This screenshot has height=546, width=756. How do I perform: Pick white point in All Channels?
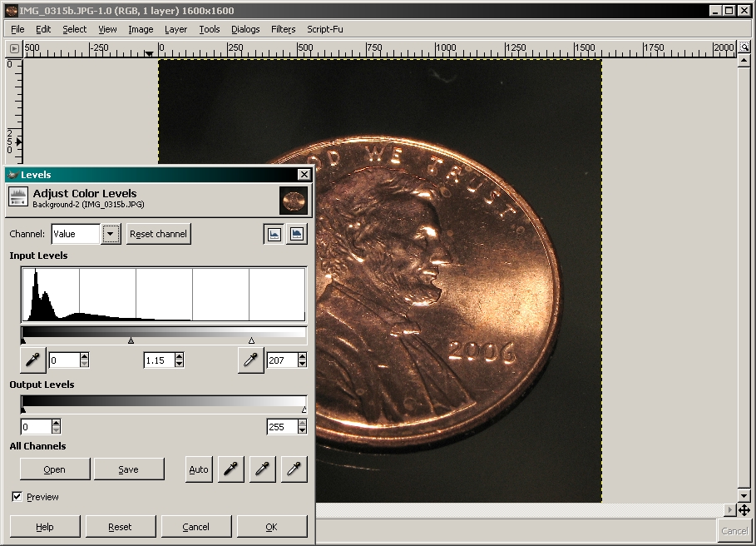pyautogui.click(x=294, y=469)
